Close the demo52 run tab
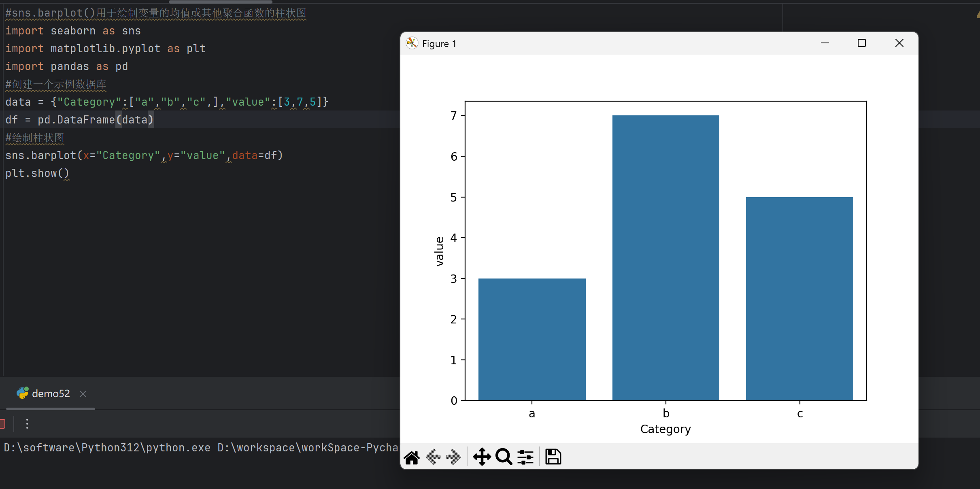 click(83, 394)
